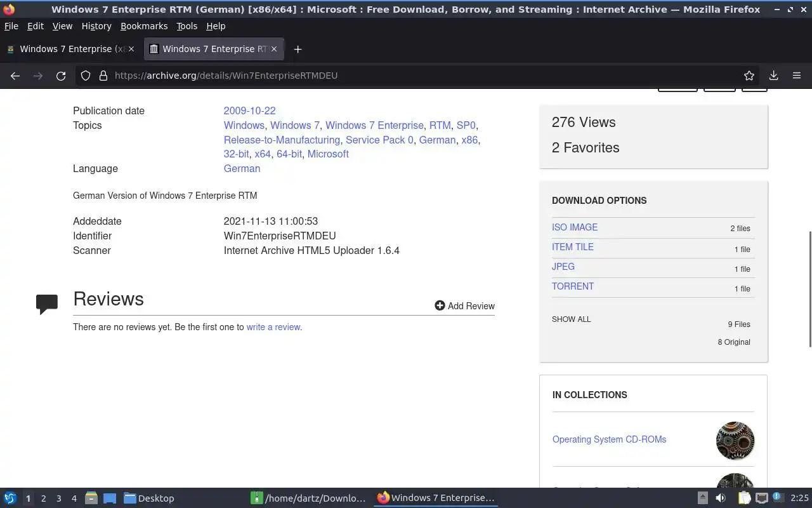This screenshot has width=812, height=508.
Task: Close the active archive.org tab
Action: click(x=275, y=49)
